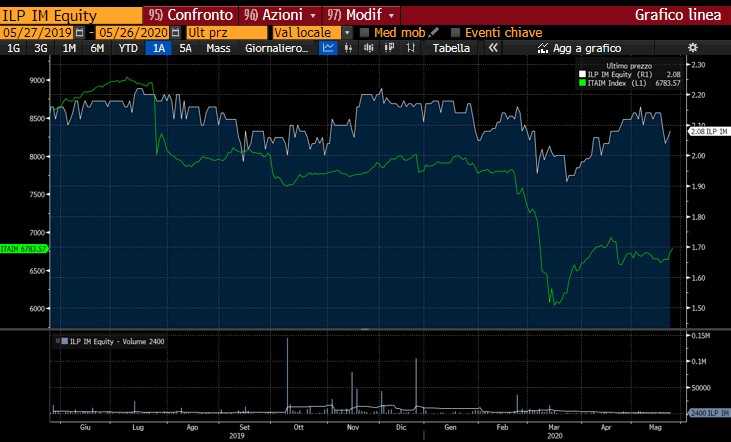Click the white ILP IM Equity legend swatch
The image size is (731, 442).
point(582,74)
